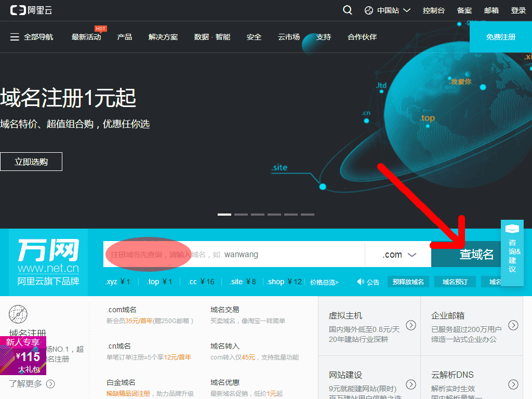Click the 预释放域名 button
This screenshot has height=399, width=532.
point(408,282)
